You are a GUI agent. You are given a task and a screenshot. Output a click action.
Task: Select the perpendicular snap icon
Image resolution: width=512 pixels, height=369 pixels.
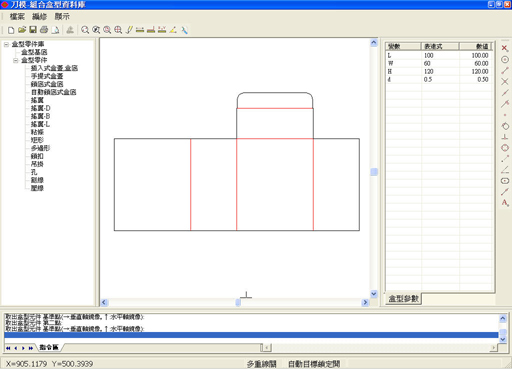505,137
